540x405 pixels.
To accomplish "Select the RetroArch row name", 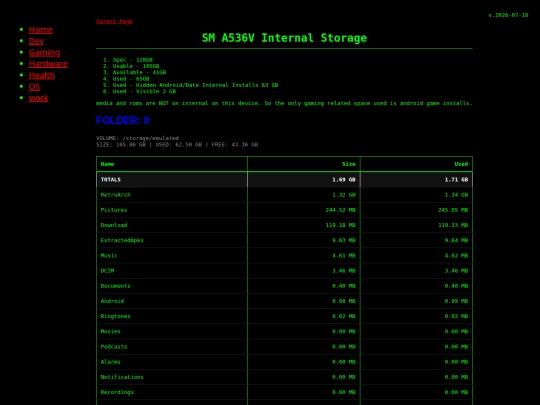I will point(115,195).
